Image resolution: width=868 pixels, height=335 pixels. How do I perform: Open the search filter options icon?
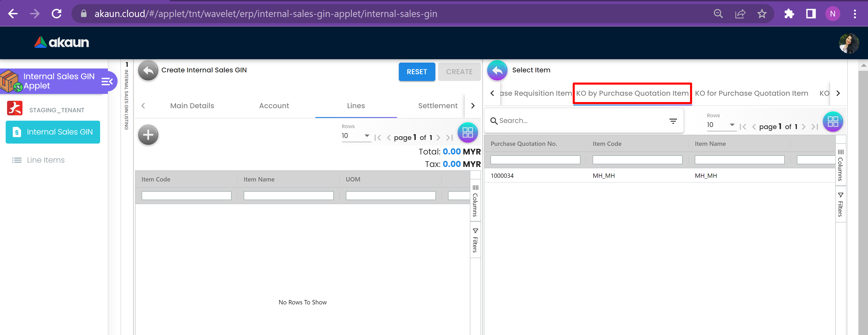coord(673,121)
